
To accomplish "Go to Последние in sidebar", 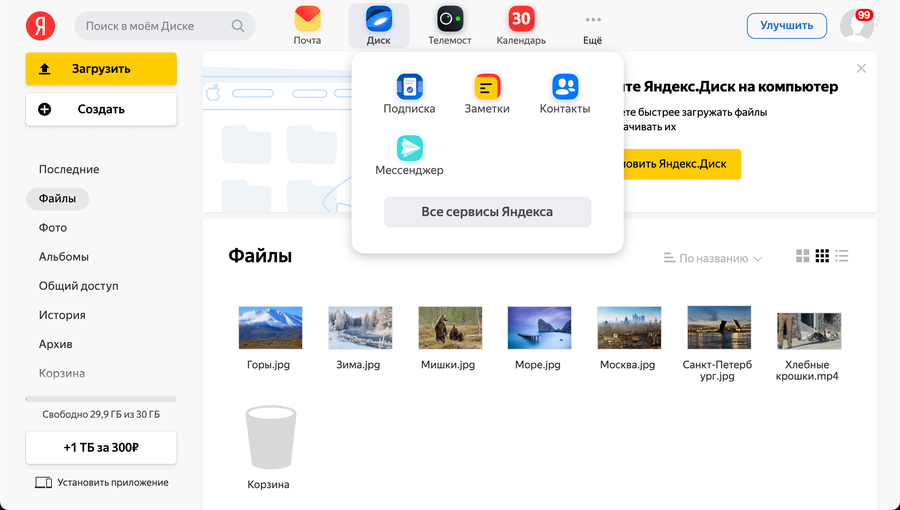I will [69, 169].
